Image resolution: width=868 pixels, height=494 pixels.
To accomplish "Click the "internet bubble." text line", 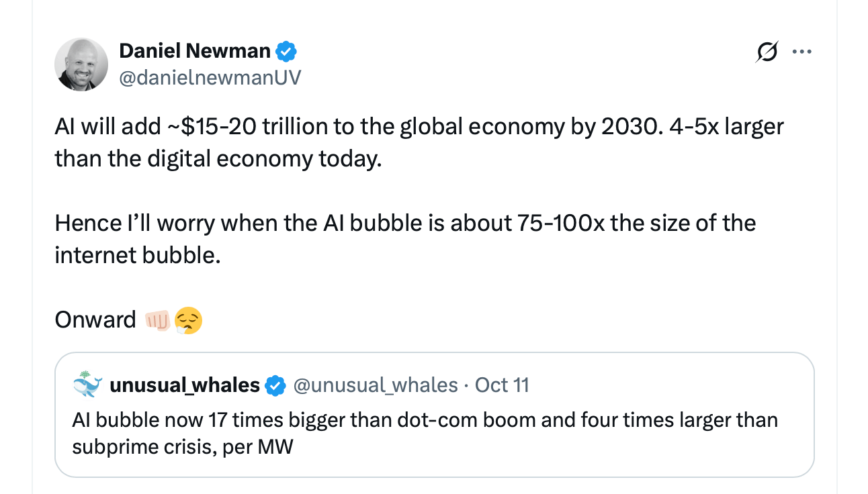I will click(x=138, y=255).
